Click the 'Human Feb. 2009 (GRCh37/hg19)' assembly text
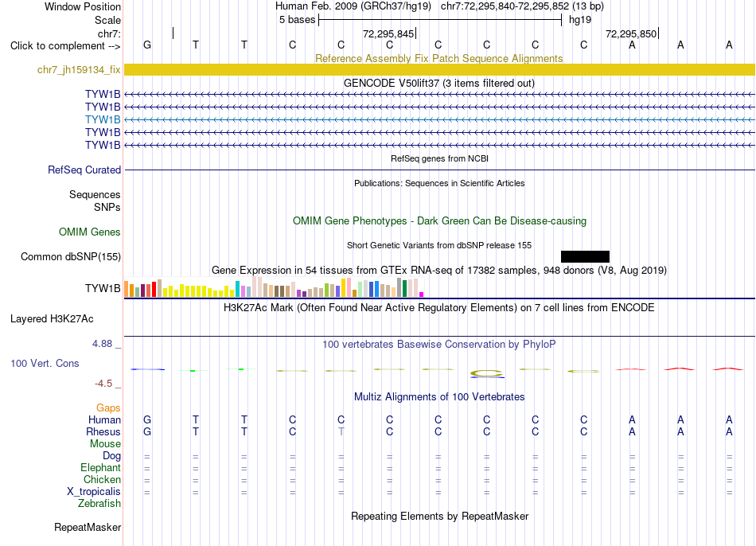This screenshot has height=546, width=756. [353, 6]
